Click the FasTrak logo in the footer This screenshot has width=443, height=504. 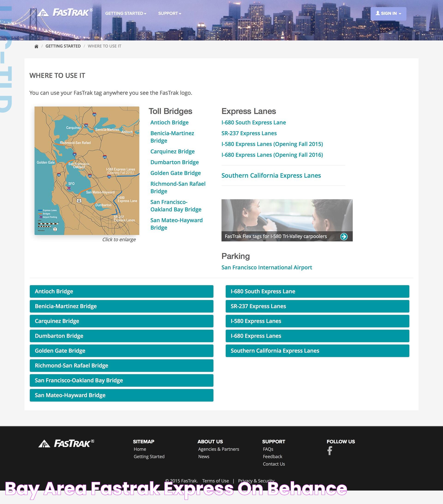pyautogui.click(x=66, y=444)
